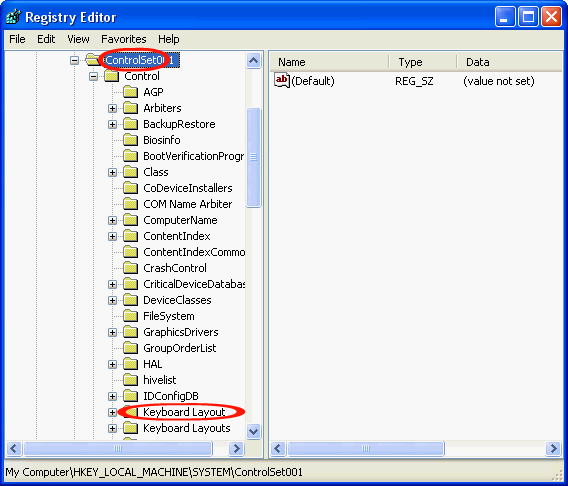Screen dimensions: 568x486
Task: Open the View menu
Action: [x=78, y=39]
